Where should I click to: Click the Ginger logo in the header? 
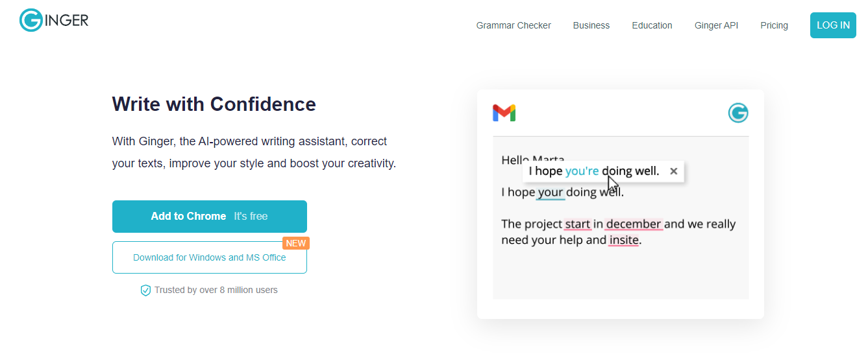54,21
